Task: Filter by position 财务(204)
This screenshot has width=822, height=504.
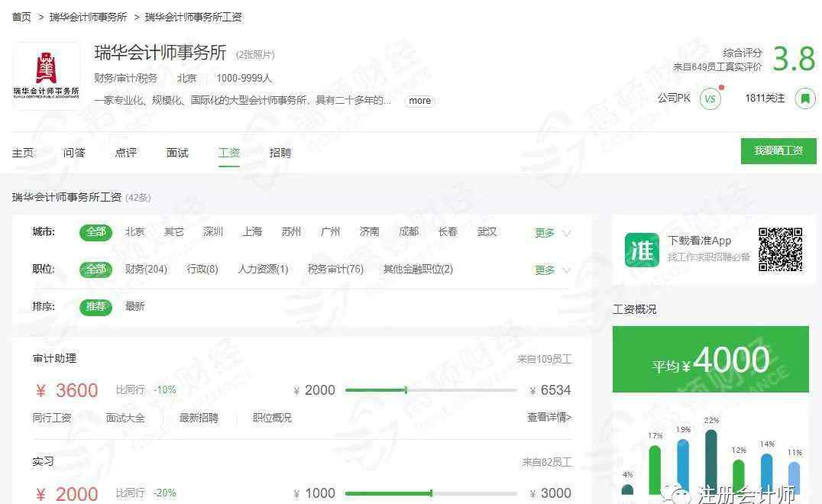Action: (146, 270)
